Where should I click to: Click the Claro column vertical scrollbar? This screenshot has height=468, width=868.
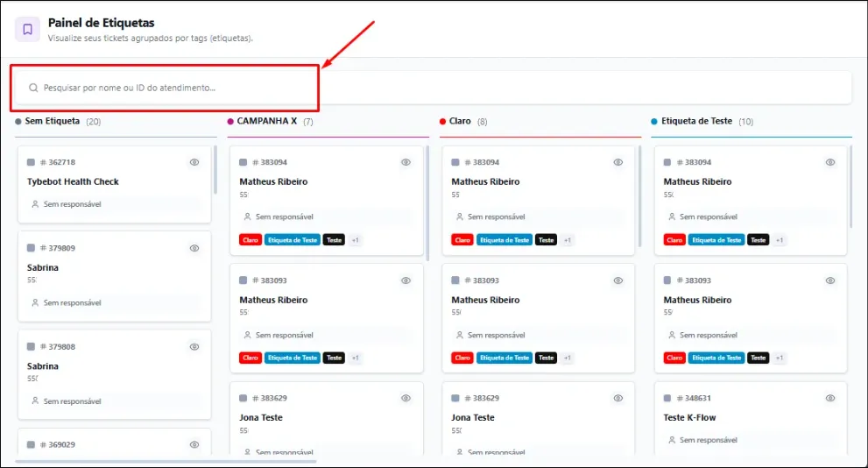click(x=639, y=196)
